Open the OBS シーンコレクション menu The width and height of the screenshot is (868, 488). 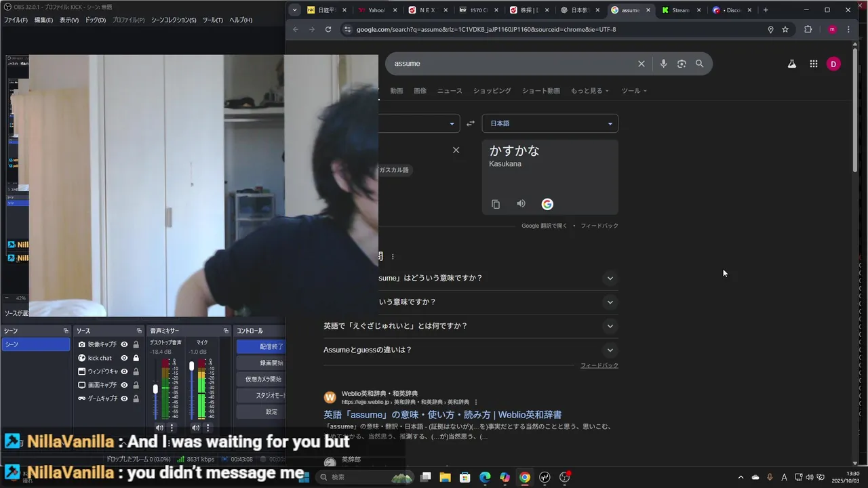(x=173, y=20)
